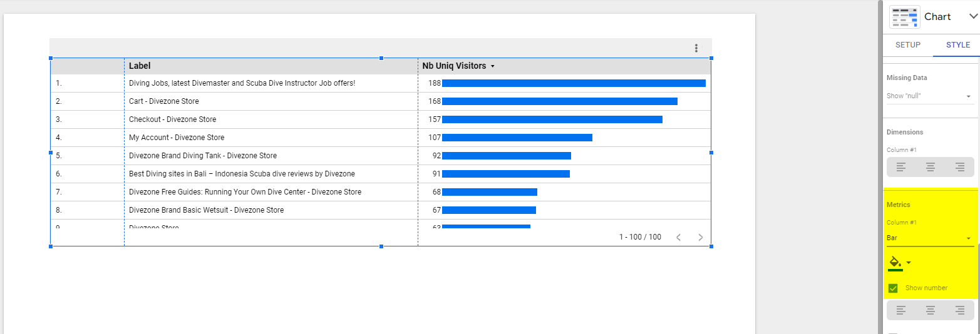
Task: Select 'My Account - Divezone Store' cell
Action: pos(177,138)
